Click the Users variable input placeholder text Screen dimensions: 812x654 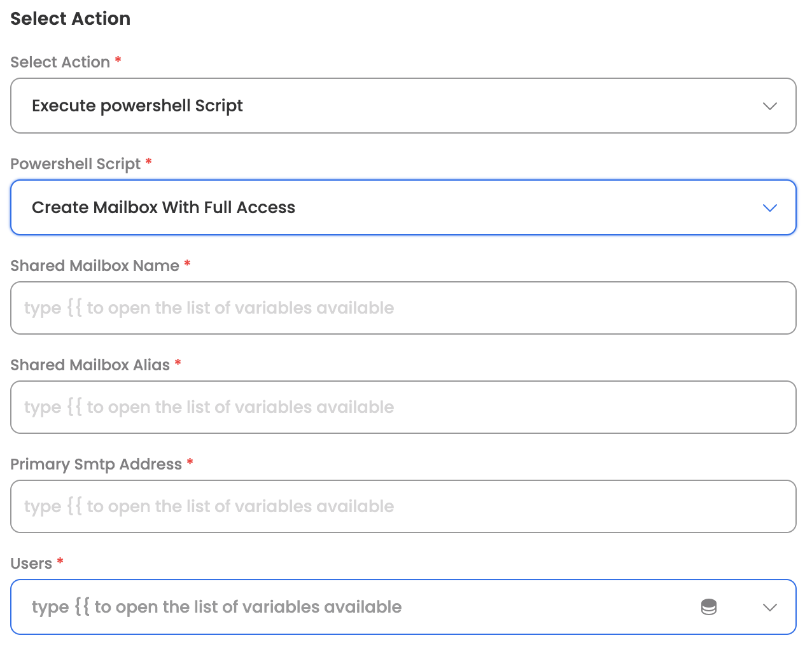coord(216,607)
